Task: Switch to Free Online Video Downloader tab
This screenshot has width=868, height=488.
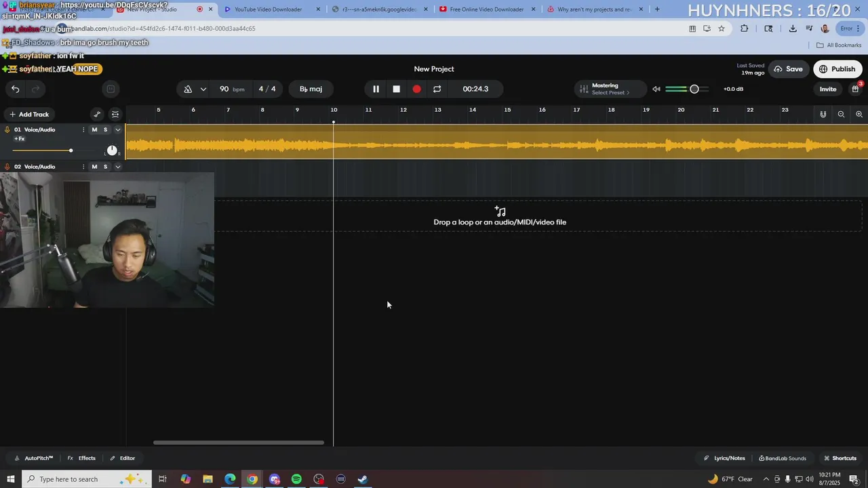Action: pyautogui.click(x=486, y=9)
